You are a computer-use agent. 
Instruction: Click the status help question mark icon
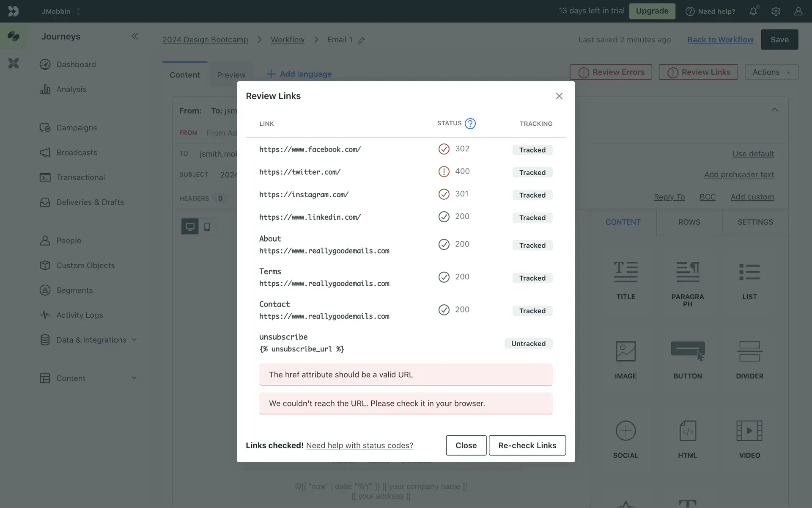click(470, 124)
